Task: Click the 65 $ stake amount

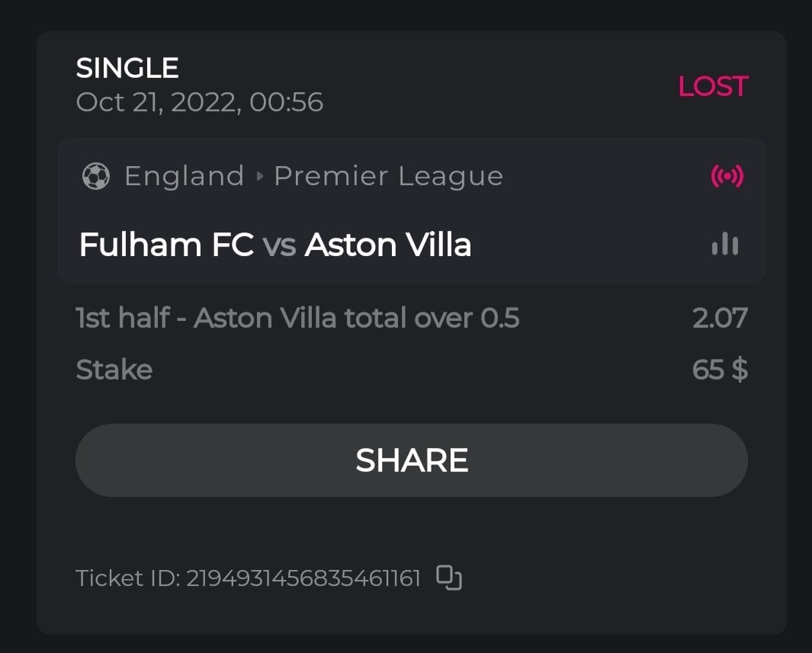Action: click(720, 370)
